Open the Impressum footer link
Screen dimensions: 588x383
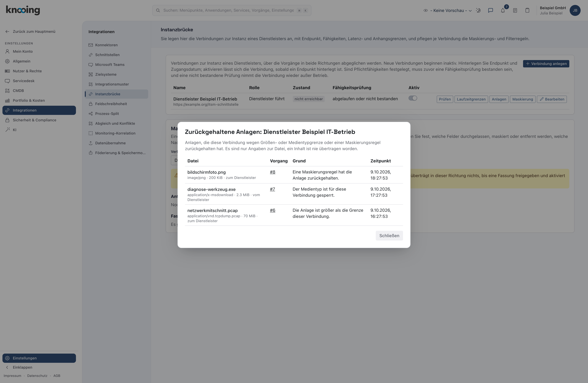[12, 376]
